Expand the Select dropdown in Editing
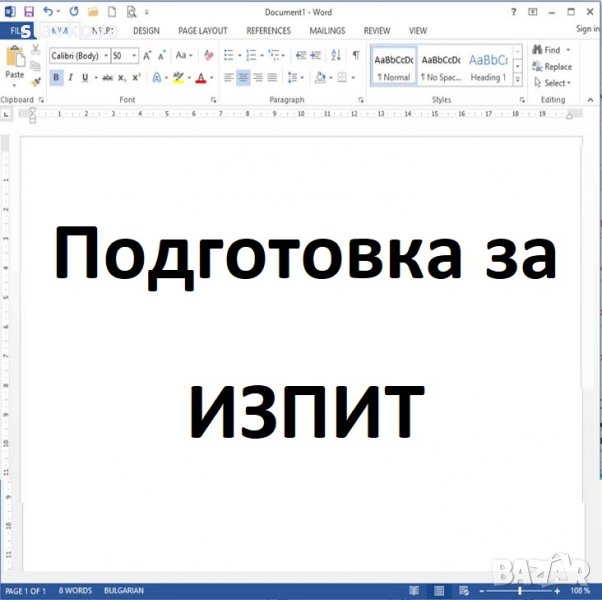602x600 pixels. coord(553,83)
